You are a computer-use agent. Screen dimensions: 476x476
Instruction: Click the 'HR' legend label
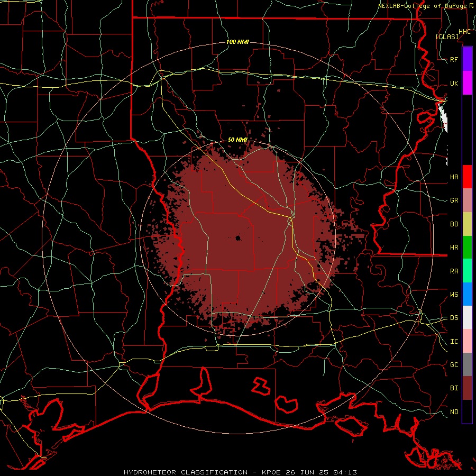point(454,248)
